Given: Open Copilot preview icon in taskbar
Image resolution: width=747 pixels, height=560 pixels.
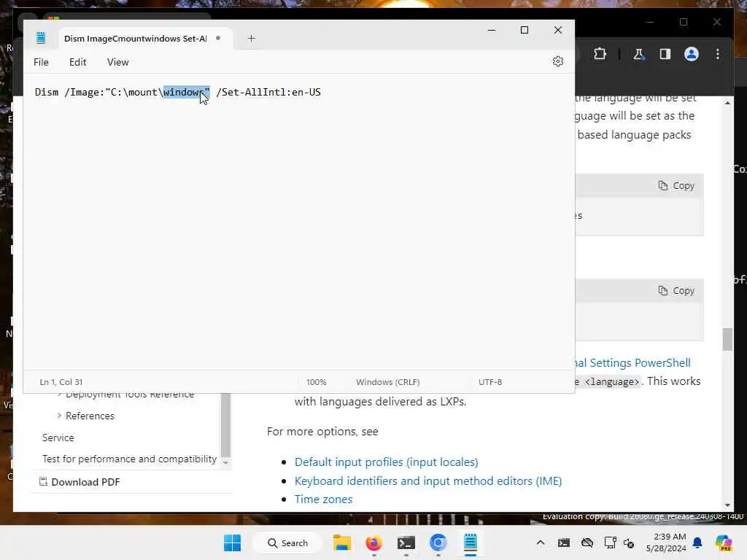Looking at the screenshot, I should click(x=723, y=542).
